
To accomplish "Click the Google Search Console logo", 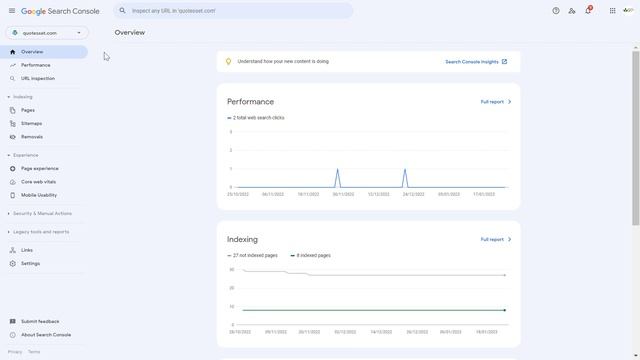I will (x=60, y=11).
